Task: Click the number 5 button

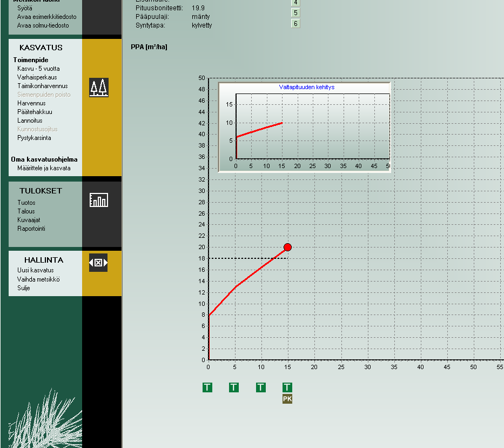Action: pos(295,13)
